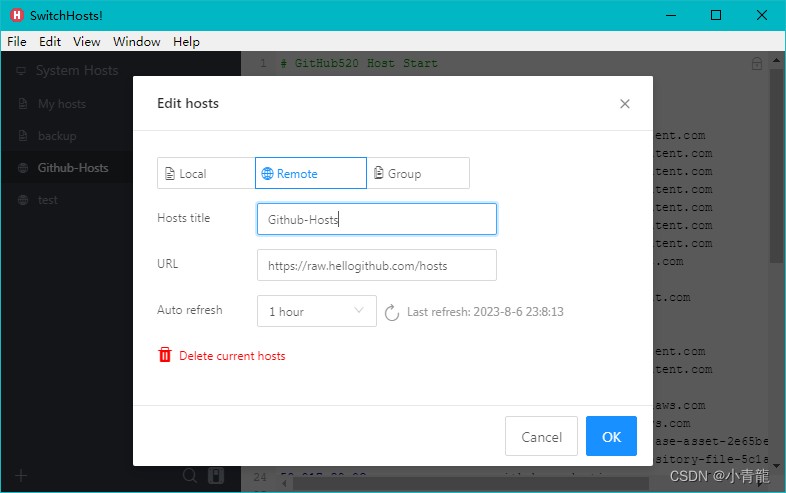Select the Group hosts type option
This screenshot has height=493, width=786.
tap(418, 173)
